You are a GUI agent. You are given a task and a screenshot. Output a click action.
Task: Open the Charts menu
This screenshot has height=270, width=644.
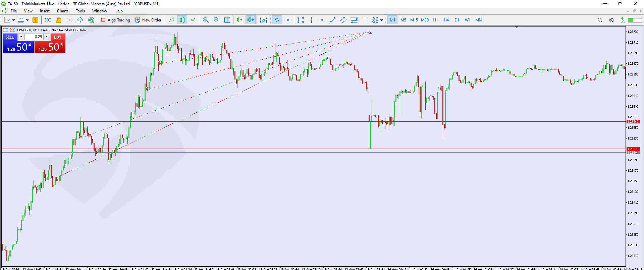coord(62,11)
